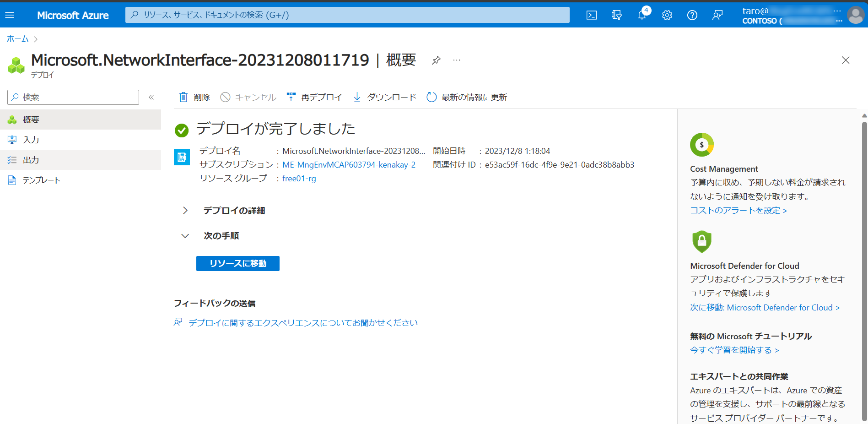This screenshot has width=868, height=424.
Task: Pin this deployment to dashboard
Action: pyautogui.click(x=436, y=60)
